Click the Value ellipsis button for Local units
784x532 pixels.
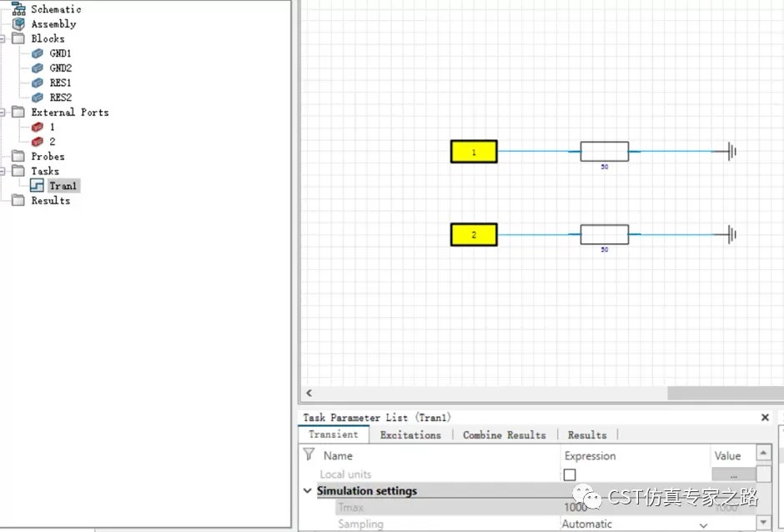tap(732, 473)
